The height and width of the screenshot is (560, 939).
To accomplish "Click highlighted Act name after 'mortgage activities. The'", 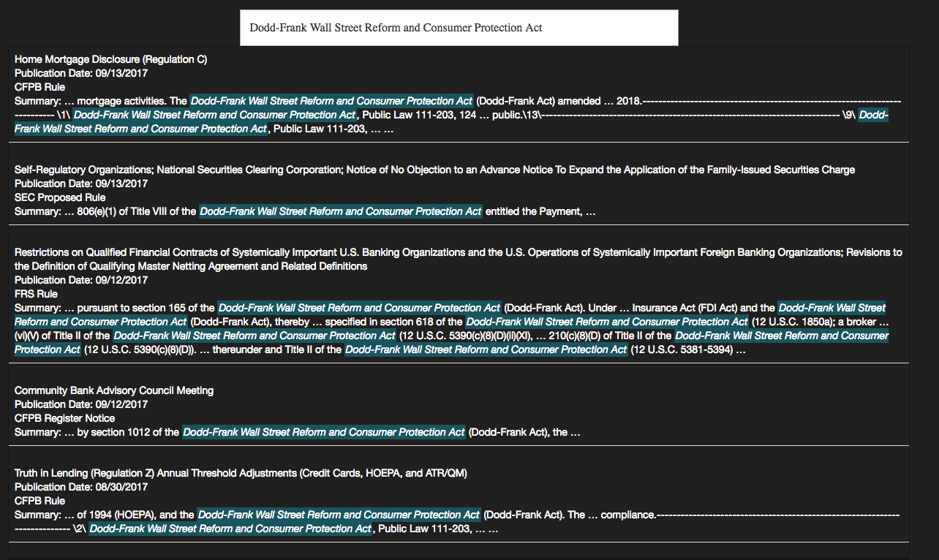I will point(331,101).
